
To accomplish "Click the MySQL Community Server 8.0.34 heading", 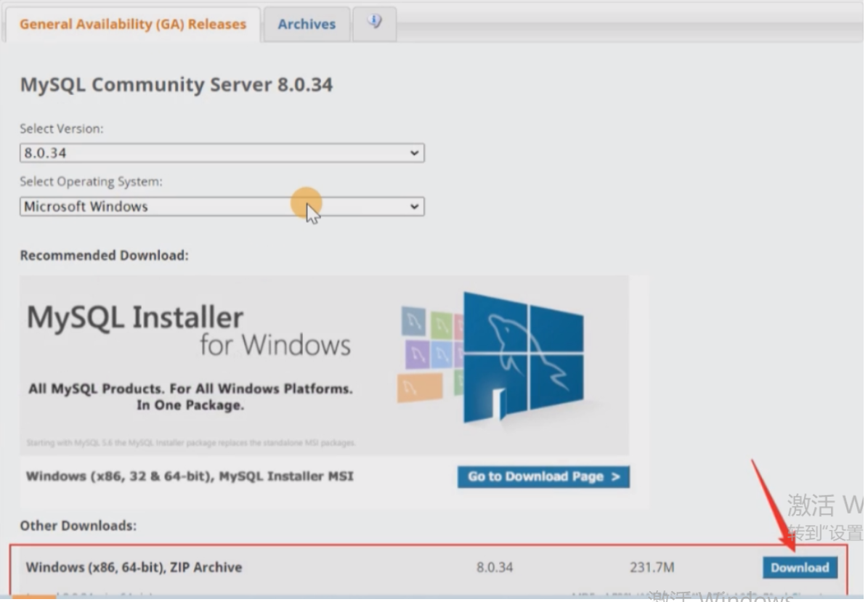I will 177,85.
